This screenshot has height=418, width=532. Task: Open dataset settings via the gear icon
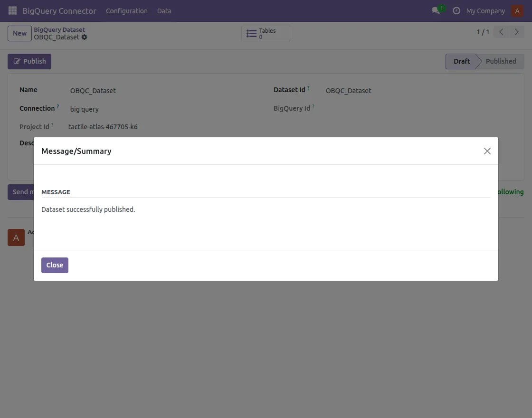click(x=84, y=37)
